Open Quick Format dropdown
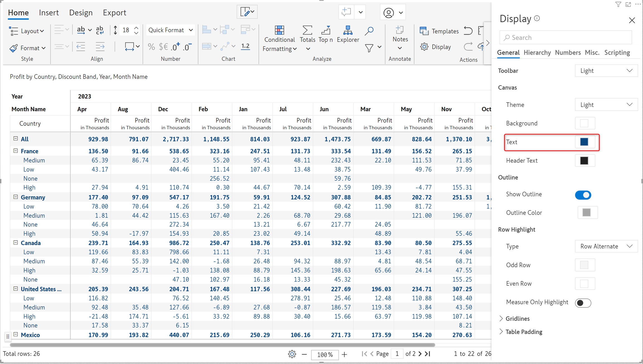 click(170, 30)
